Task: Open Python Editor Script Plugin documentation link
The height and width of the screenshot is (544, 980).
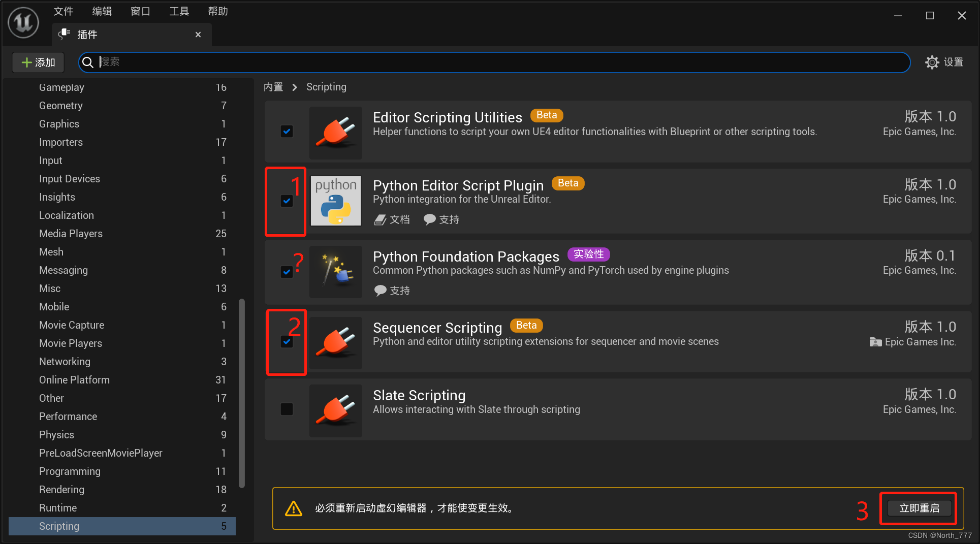Action: [x=392, y=219]
